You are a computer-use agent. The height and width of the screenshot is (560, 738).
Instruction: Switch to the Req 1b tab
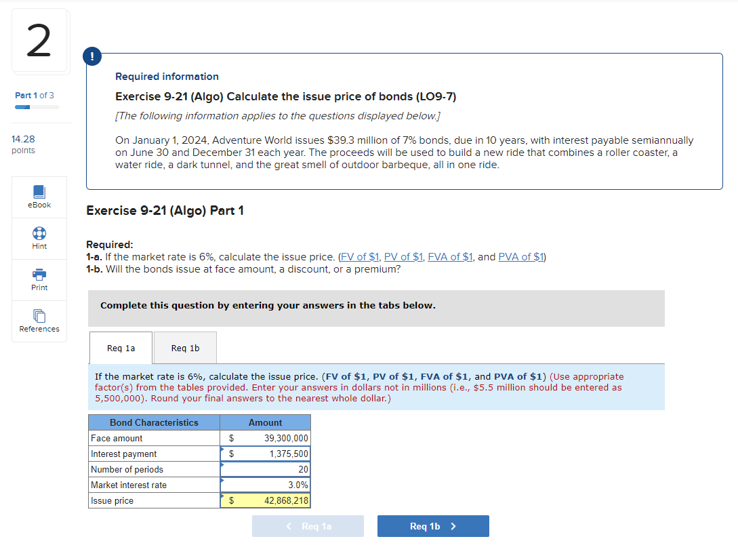pos(185,347)
